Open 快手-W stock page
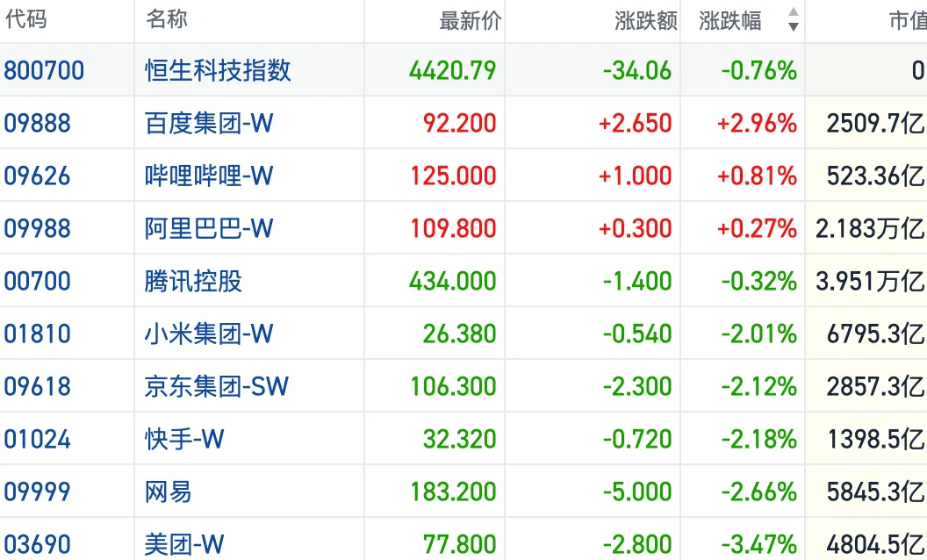 point(184,440)
